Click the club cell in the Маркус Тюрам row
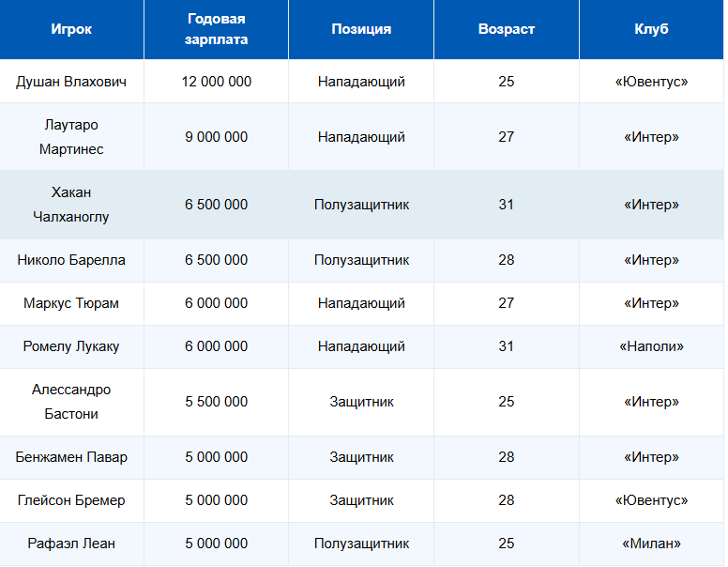The image size is (728, 567). click(x=651, y=303)
